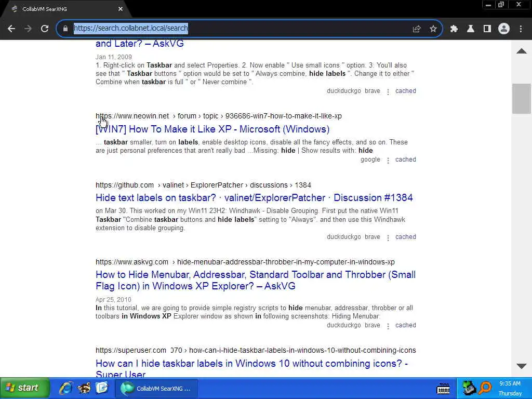The width and height of the screenshot is (532, 399).
Task: Expand options dots on ExplorerPatcher result
Action: pos(388,237)
